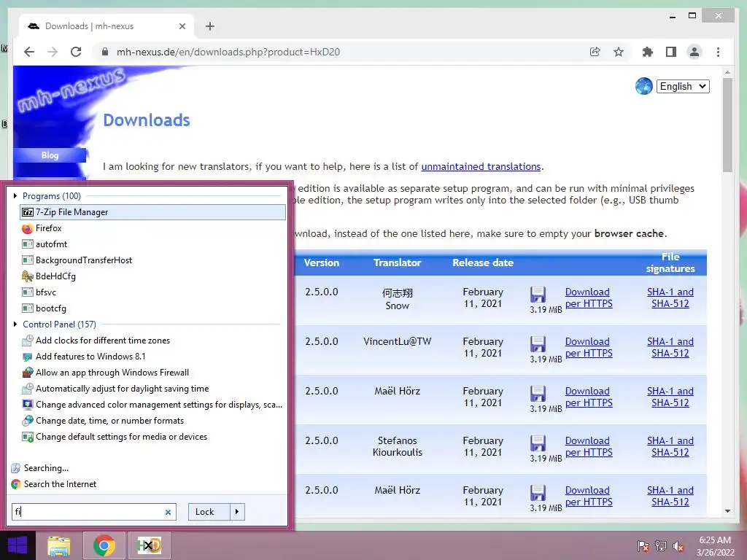Image resolution: width=747 pixels, height=560 pixels.
Task: Open the unmaintained translations link
Action: coord(481,167)
